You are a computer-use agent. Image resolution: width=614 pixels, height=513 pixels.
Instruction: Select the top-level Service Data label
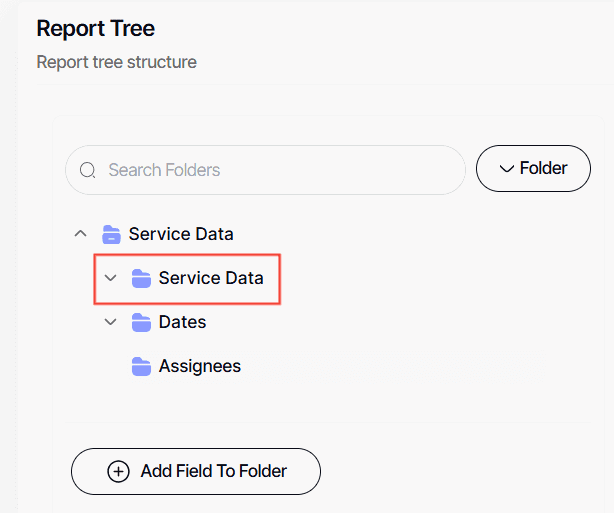(x=181, y=234)
